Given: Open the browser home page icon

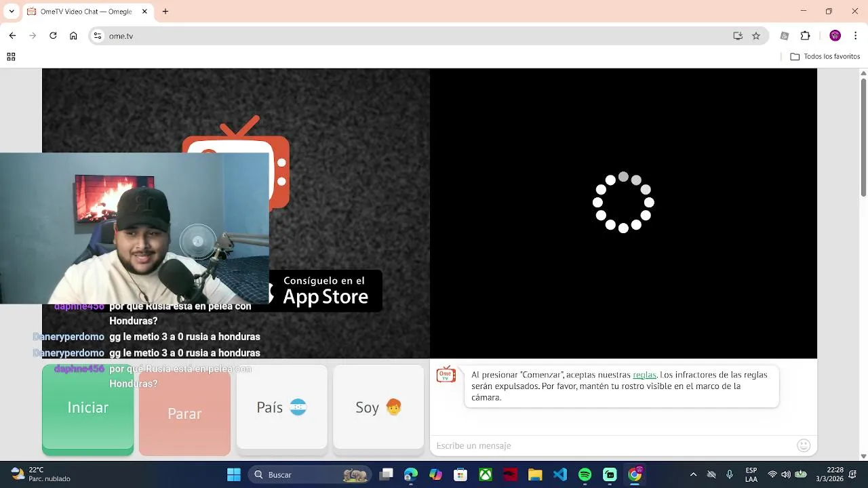Looking at the screenshot, I should pos(73,36).
